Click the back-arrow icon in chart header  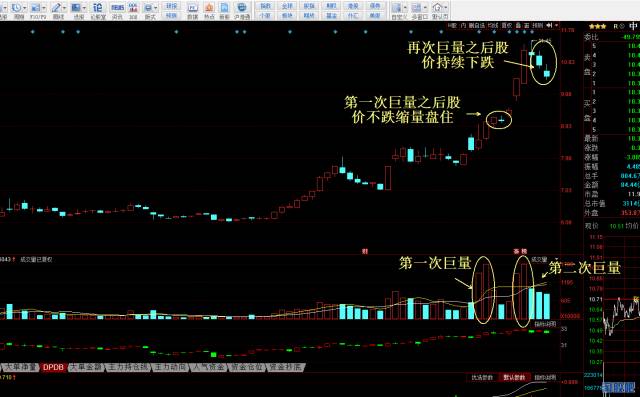click(549, 25)
